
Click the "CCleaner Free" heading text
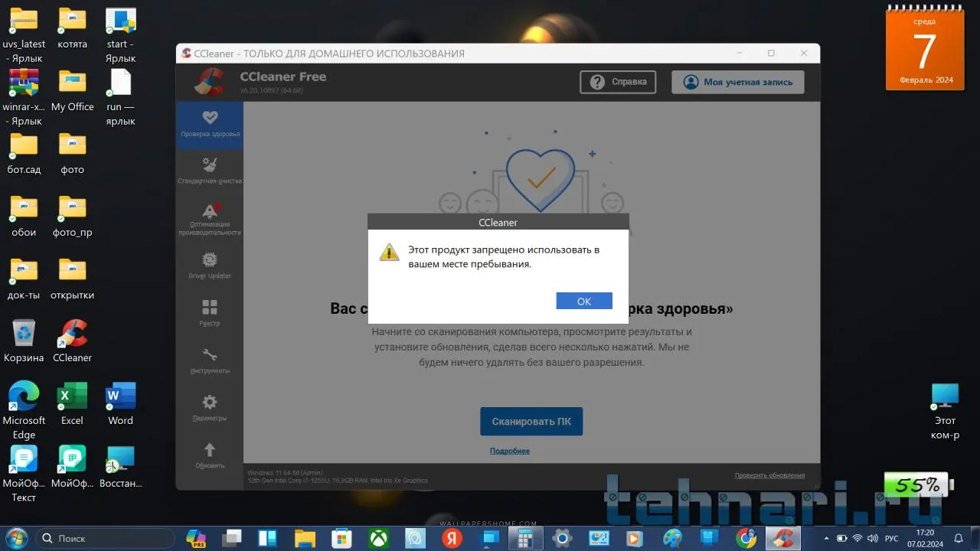283,77
